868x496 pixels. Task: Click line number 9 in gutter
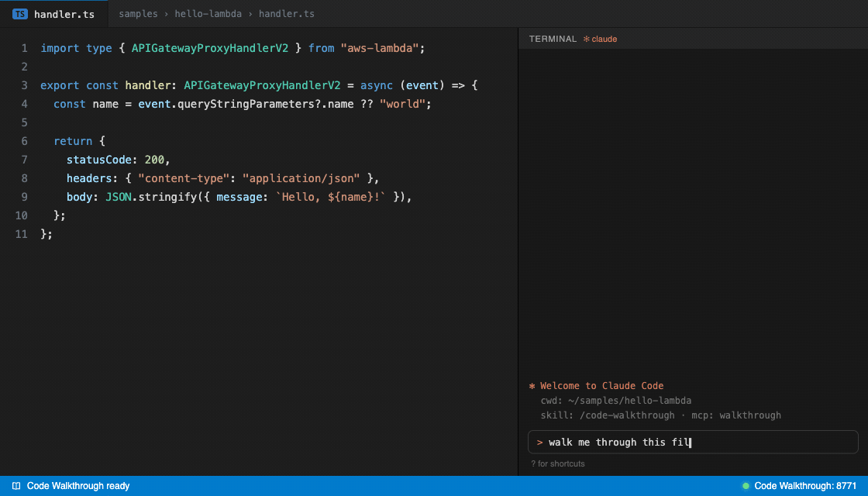(24, 197)
